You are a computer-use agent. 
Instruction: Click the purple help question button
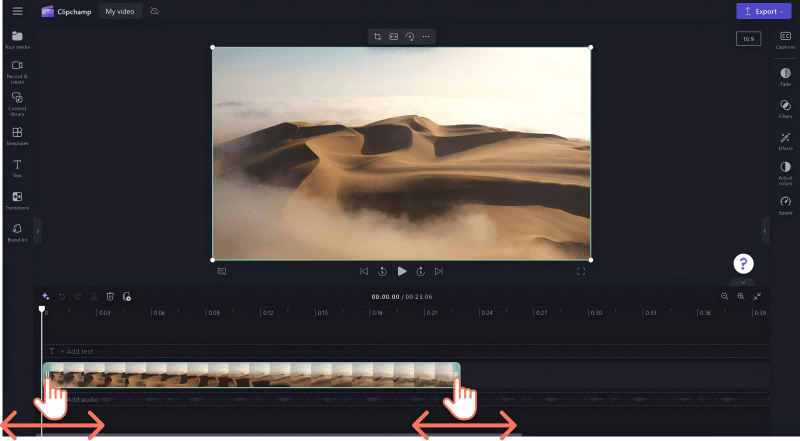coord(743,264)
